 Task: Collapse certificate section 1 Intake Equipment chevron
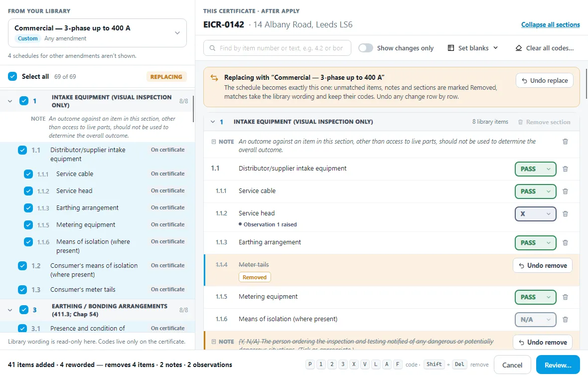point(213,122)
